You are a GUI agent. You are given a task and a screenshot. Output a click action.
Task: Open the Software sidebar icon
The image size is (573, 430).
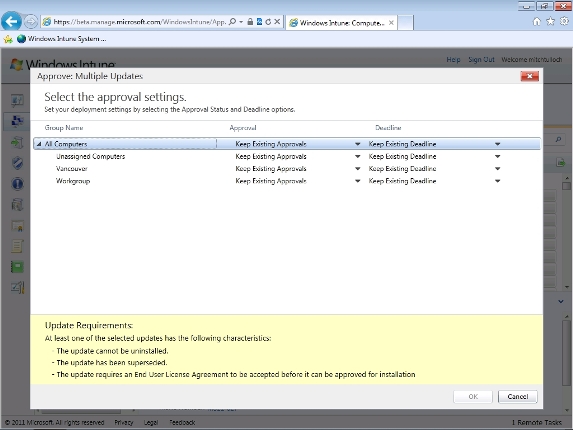coord(17,205)
